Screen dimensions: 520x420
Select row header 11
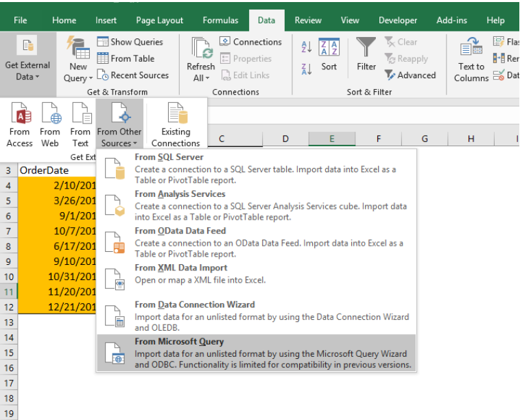pos(9,292)
